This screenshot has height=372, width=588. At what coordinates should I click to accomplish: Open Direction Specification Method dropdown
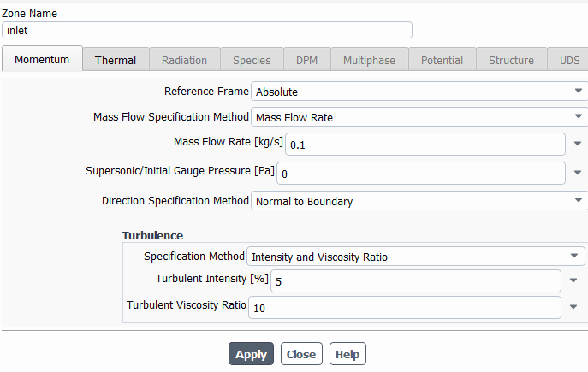coord(419,201)
